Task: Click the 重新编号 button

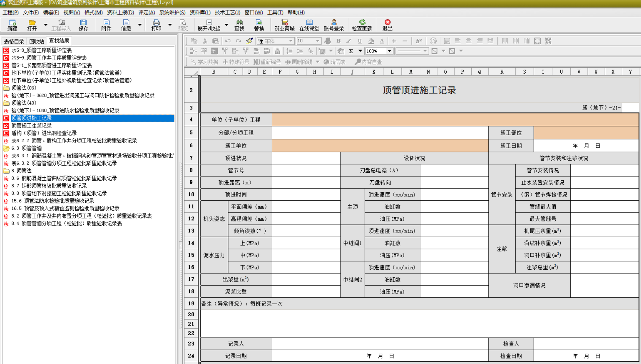Action: [x=267, y=62]
